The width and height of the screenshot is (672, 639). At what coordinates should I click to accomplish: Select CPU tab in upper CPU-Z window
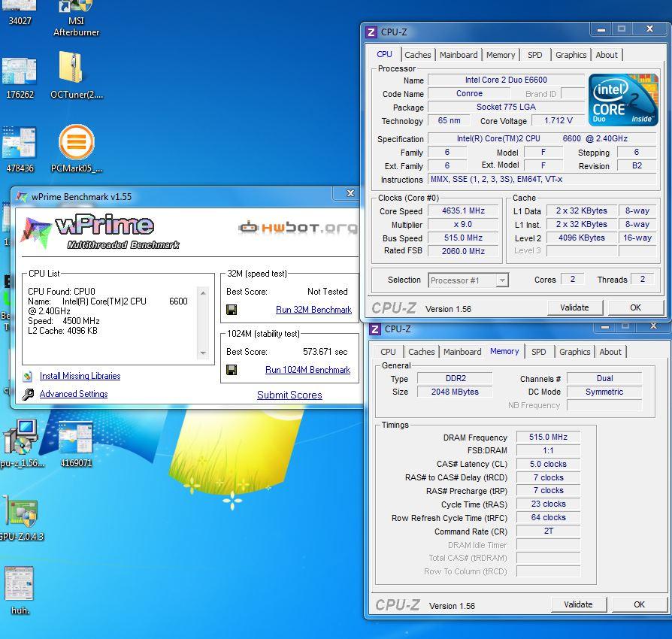coord(384,54)
